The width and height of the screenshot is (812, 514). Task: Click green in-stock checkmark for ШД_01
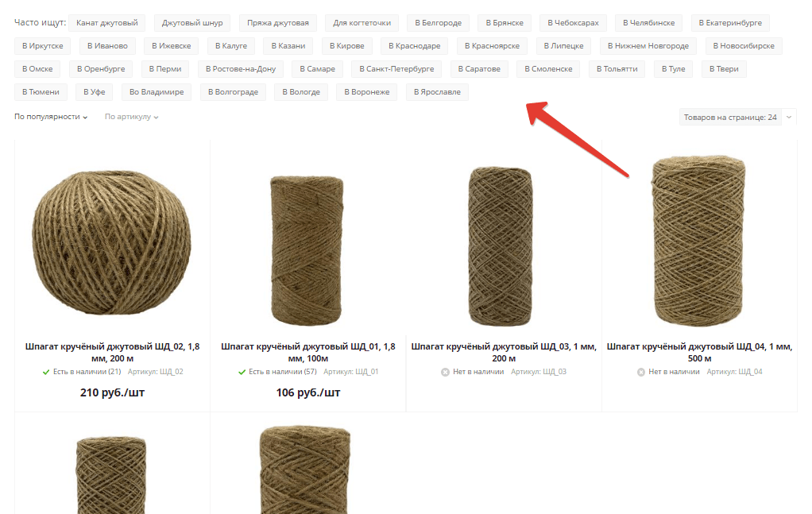click(x=242, y=372)
